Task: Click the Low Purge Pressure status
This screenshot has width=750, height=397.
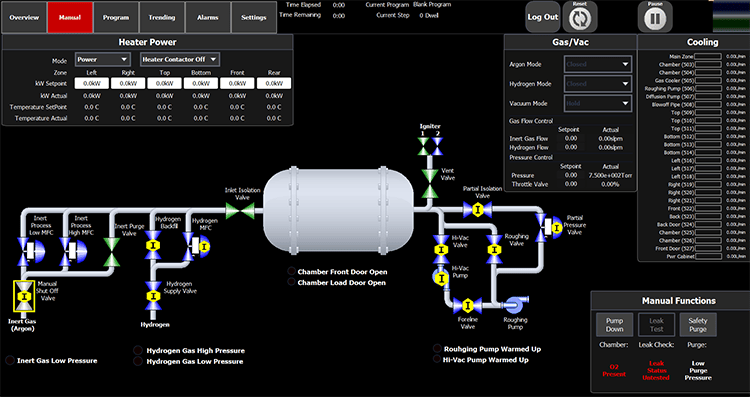Action: pyautogui.click(x=698, y=370)
